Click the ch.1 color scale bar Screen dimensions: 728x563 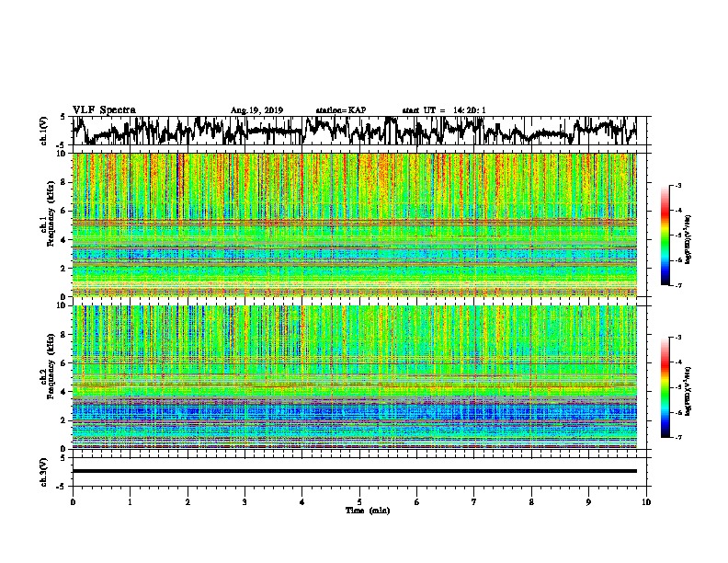pos(665,236)
